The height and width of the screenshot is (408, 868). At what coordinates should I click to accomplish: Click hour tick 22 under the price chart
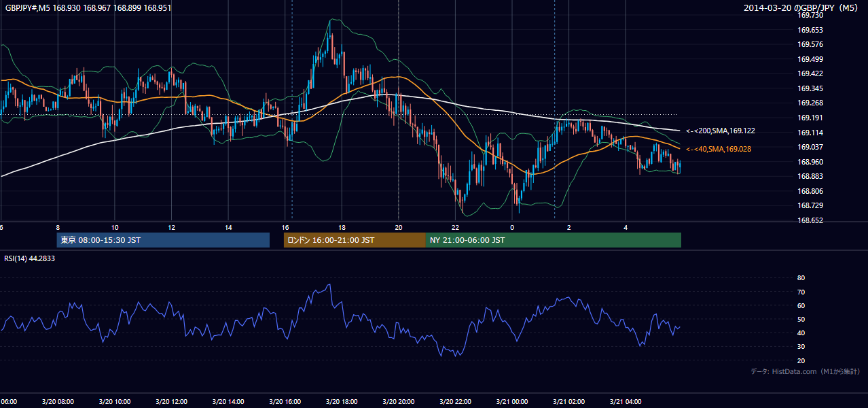click(x=455, y=227)
